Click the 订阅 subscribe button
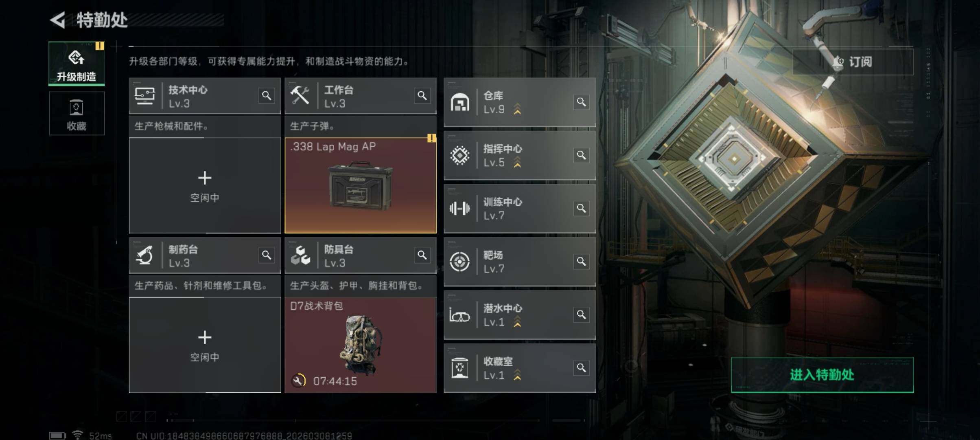The image size is (980, 440). (853, 62)
